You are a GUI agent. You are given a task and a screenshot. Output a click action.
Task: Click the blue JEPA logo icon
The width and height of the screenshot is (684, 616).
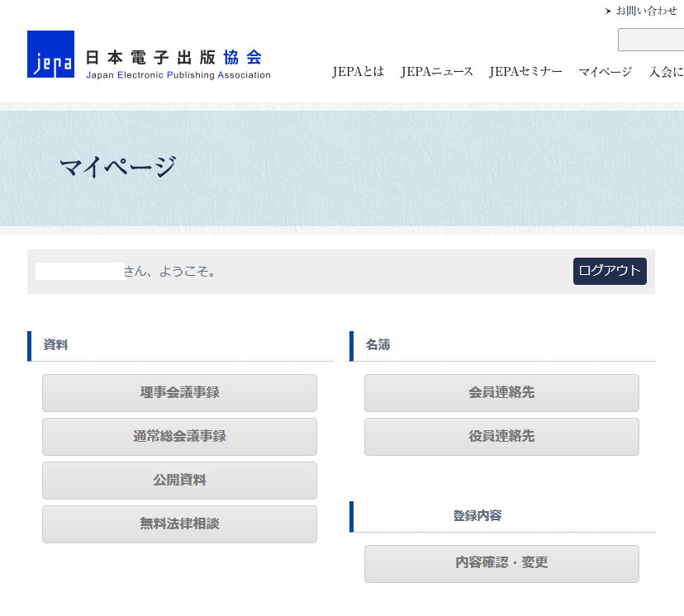tap(50, 54)
